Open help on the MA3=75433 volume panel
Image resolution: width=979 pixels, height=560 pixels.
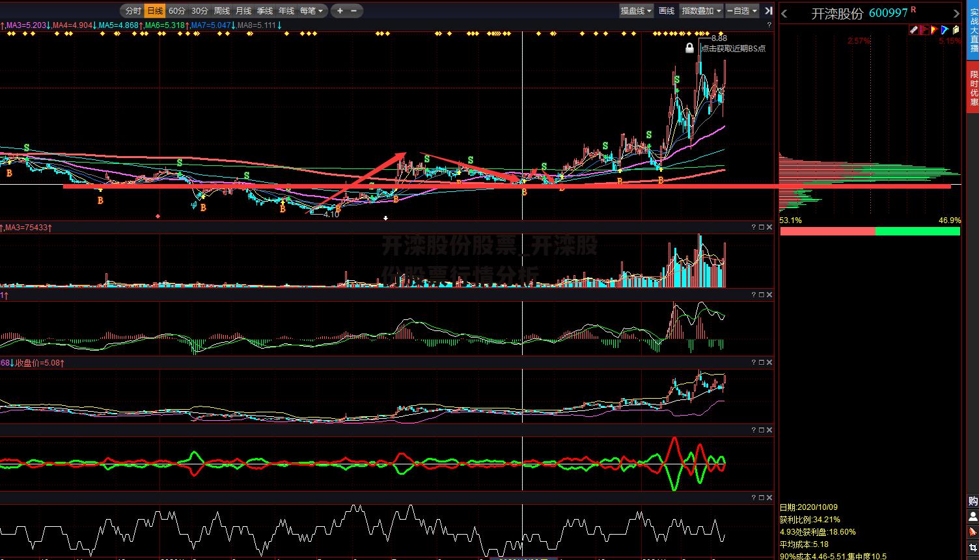coord(754,227)
